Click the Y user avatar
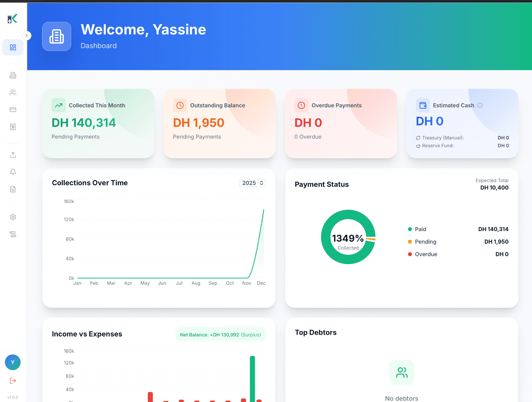Viewport: 532px width, 402px height. click(13, 362)
